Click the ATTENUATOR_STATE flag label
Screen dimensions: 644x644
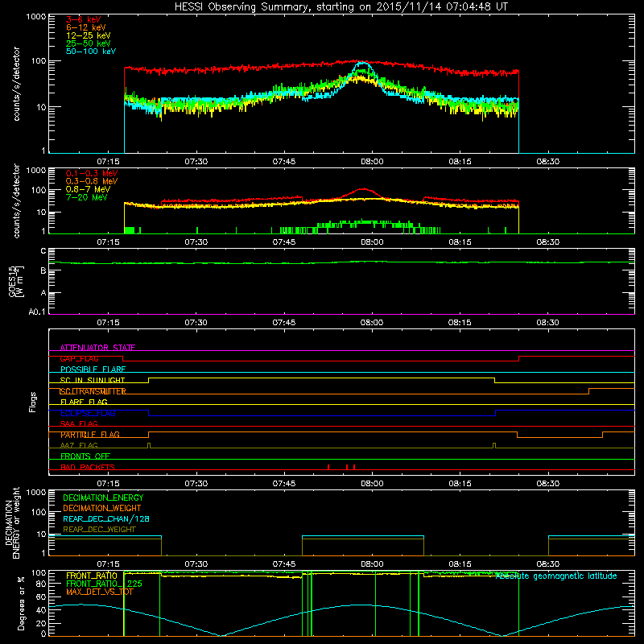click(97, 348)
